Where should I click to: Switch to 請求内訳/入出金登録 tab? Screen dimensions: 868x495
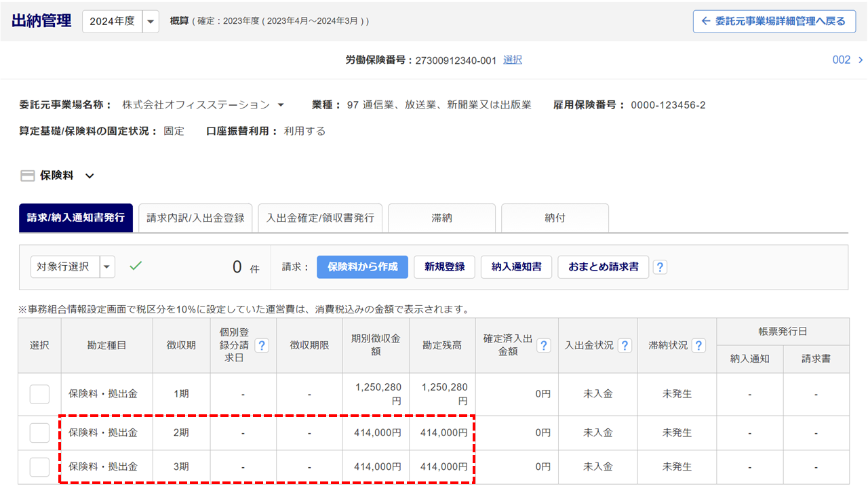[x=195, y=218]
